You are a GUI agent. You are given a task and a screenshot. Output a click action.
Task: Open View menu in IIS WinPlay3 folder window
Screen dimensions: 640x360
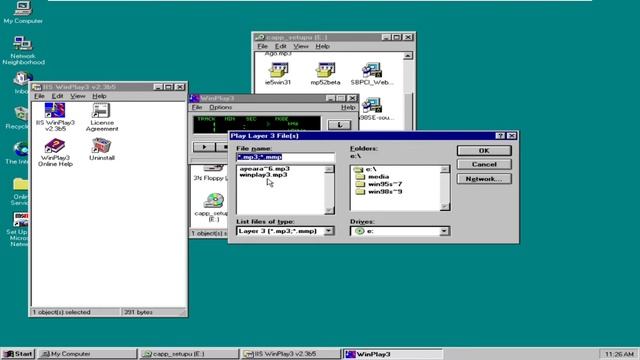78,96
